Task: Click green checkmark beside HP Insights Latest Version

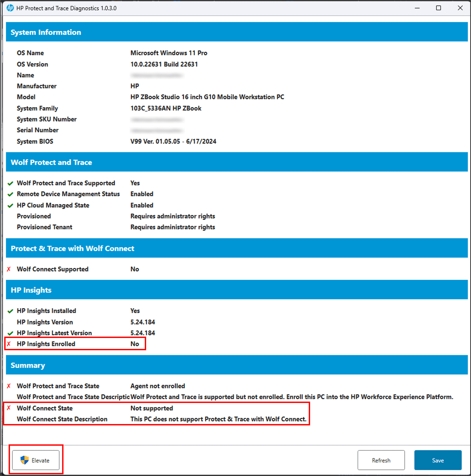Action: (x=10, y=333)
